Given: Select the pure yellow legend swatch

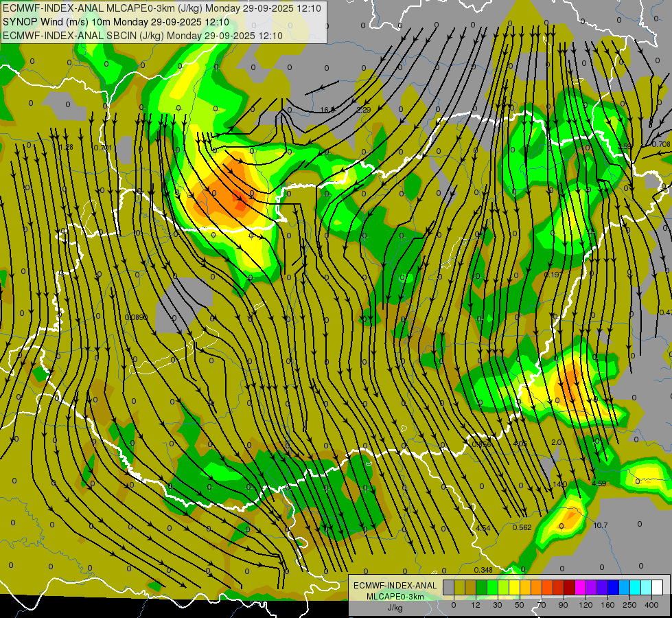Looking at the screenshot, I should coord(514,587).
